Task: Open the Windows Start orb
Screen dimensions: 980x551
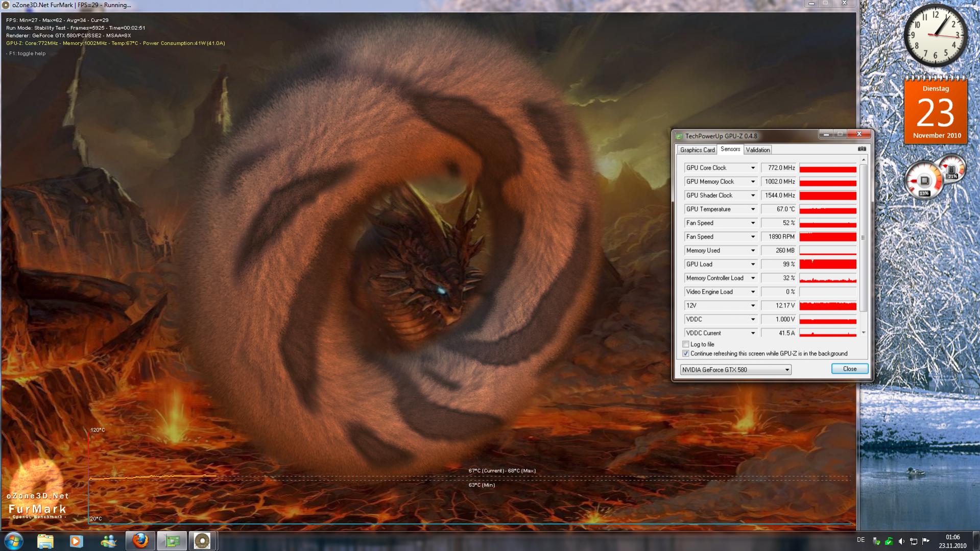Action: [x=14, y=541]
